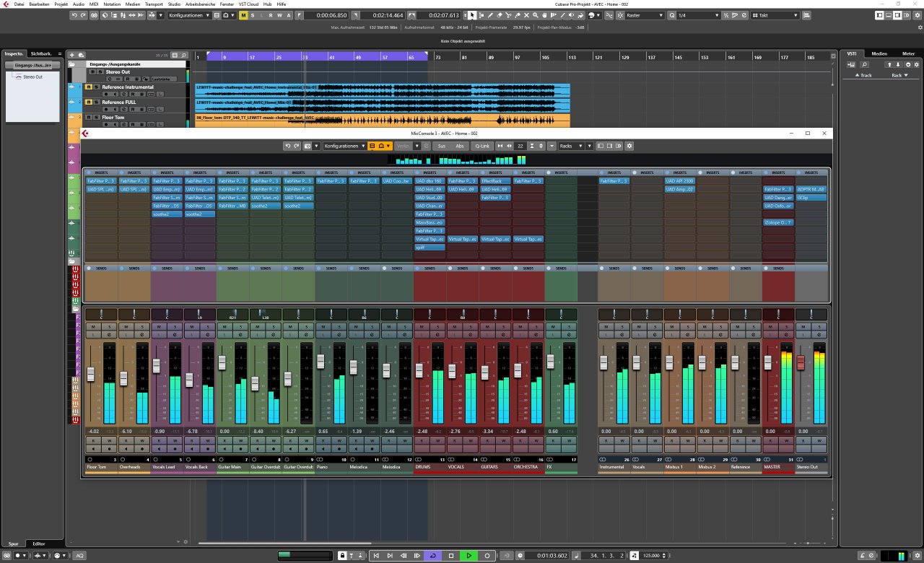Toggle left zone visibility in main toolbar
924x563 pixels.
(879, 15)
